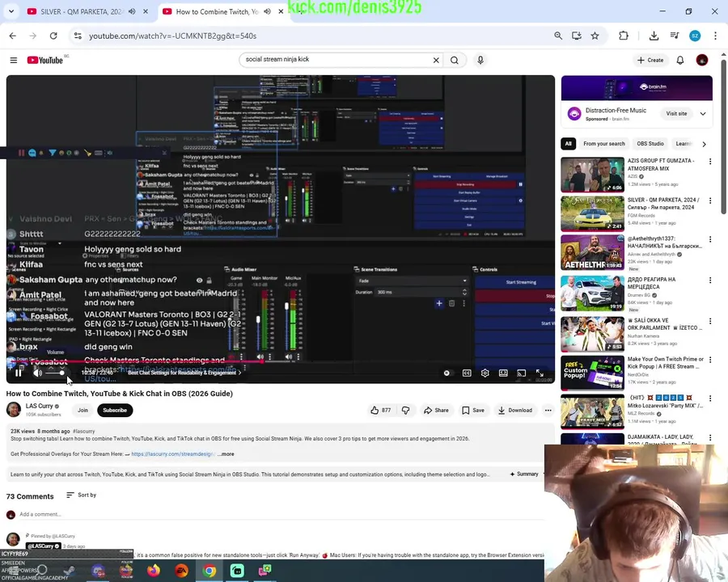This screenshot has width=728, height=582.
Task: Enter fullscreen mode
Action: click(x=540, y=373)
